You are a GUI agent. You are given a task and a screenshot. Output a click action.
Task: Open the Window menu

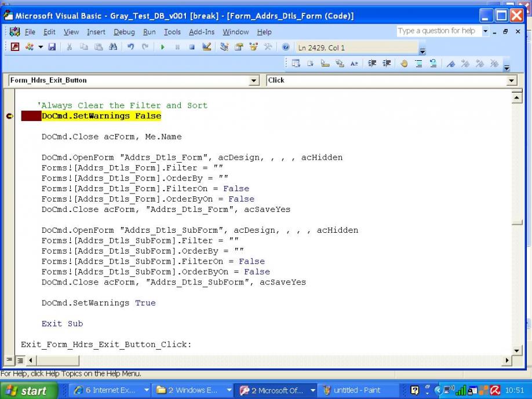235,32
